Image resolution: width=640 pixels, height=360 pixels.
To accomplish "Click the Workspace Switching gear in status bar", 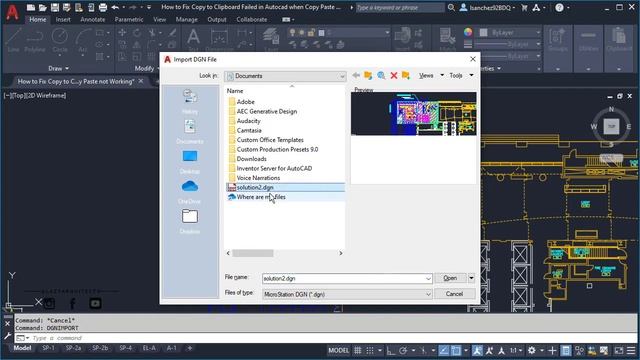I will [x=532, y=350].
